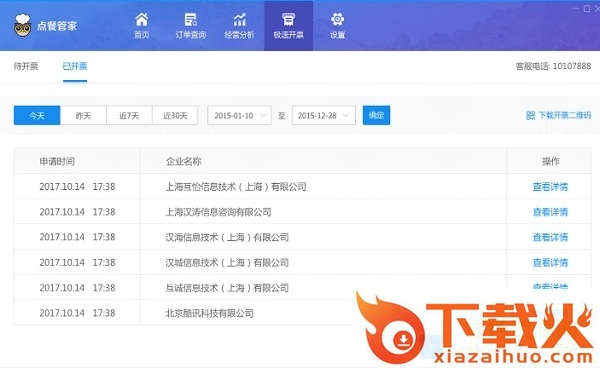Screen dimensions: 600x368
Task: Select company name 互诚信息技术（上海）有限公司
Action: [x=227, y=288]
